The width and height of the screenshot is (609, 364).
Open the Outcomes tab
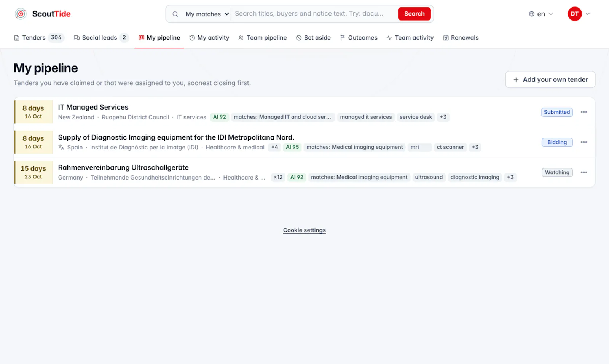pyautogui.click(x=359, y=38)
